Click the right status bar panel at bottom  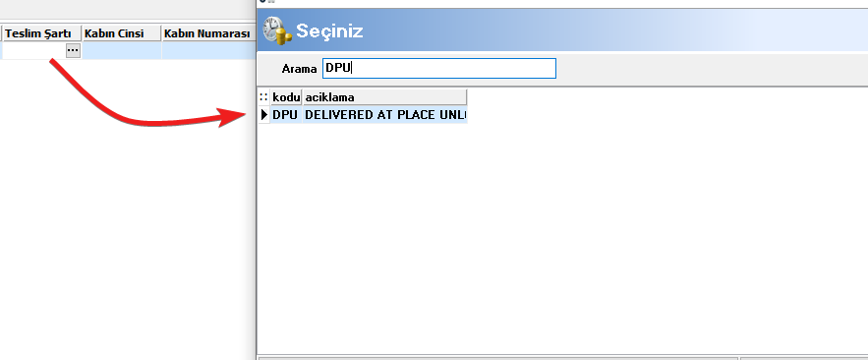pos(804,358)
